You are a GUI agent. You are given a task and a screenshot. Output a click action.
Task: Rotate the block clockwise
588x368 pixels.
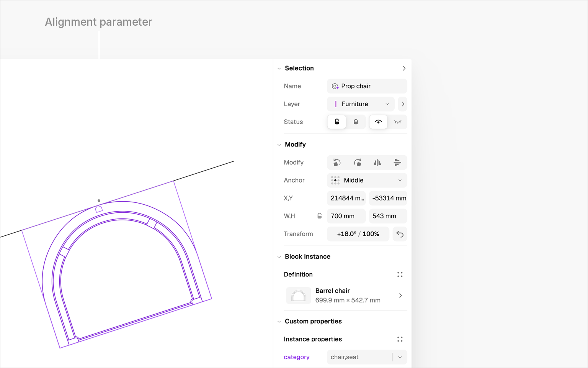[358, 163]
